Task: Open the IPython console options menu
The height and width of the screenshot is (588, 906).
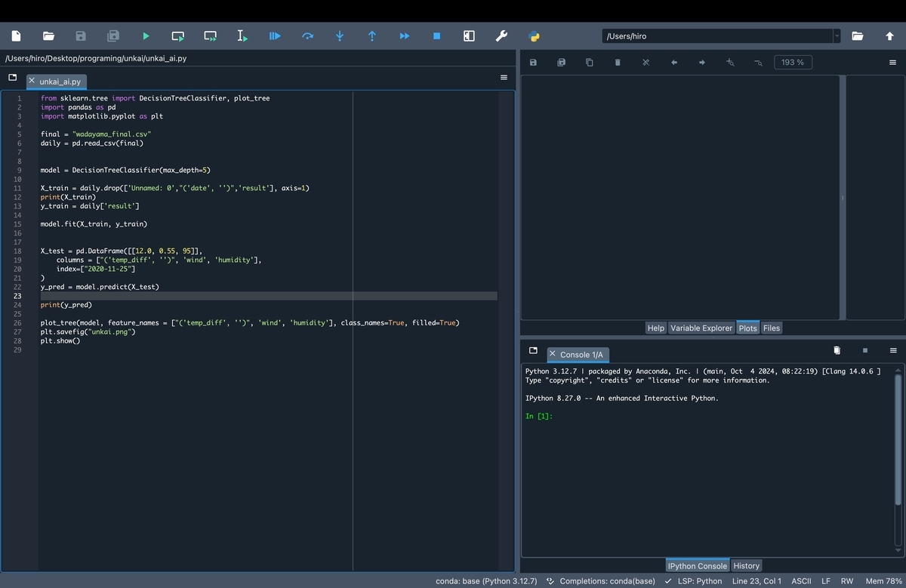Action: tap(893, 351)
